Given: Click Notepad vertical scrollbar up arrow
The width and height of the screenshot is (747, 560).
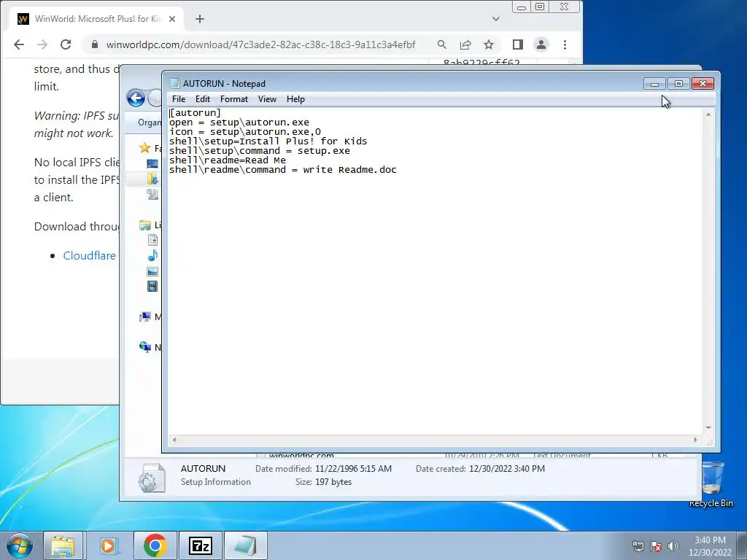Looking at the screenshot, I should [x=708, y=114].
